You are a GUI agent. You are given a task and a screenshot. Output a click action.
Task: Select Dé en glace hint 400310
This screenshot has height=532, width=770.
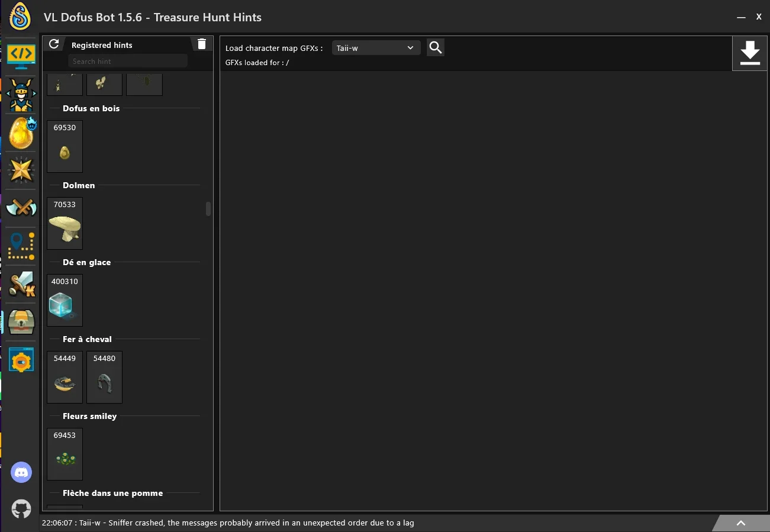tap(65, 301)
